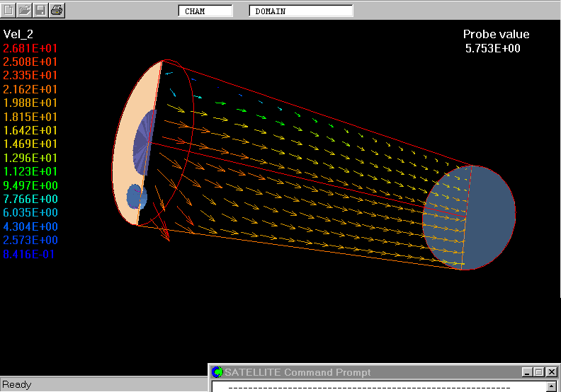Click the cyan 7.766E+00 legend value

(x=30, y=200)
